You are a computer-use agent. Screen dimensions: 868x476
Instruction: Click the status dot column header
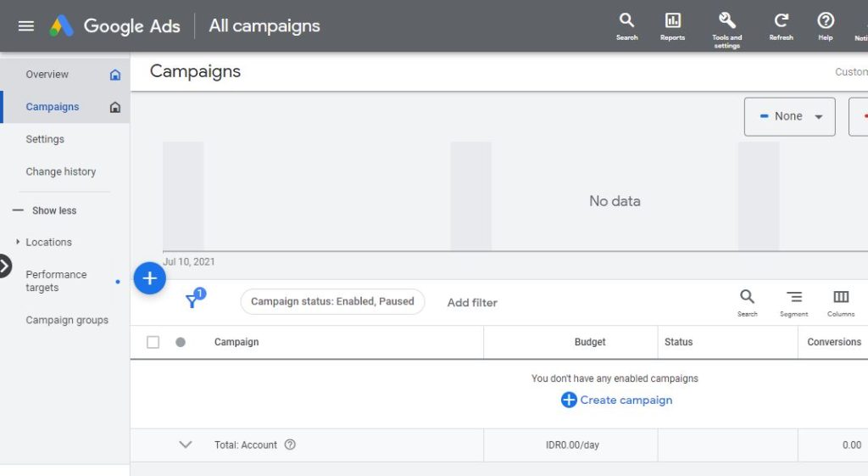181,342
